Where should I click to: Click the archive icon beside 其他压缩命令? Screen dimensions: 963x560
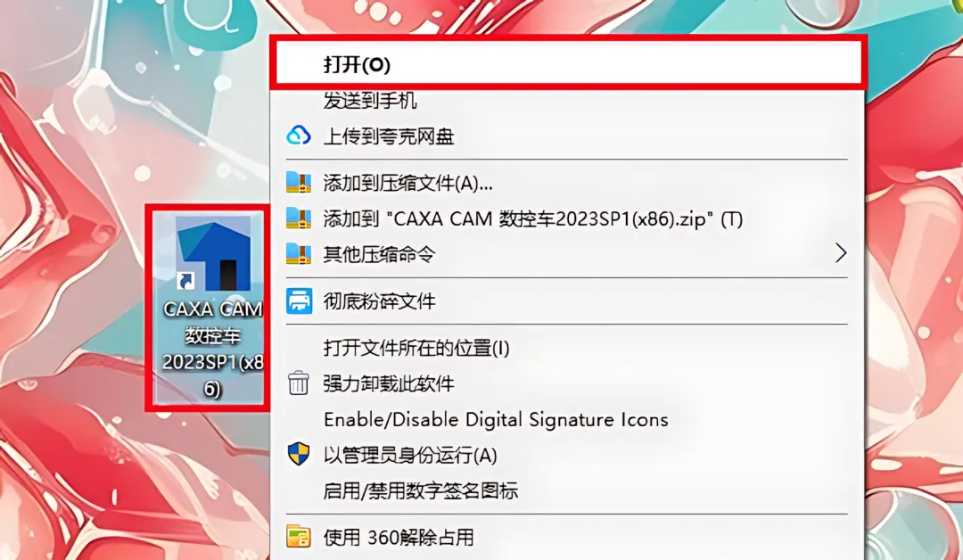click(299, 253)
